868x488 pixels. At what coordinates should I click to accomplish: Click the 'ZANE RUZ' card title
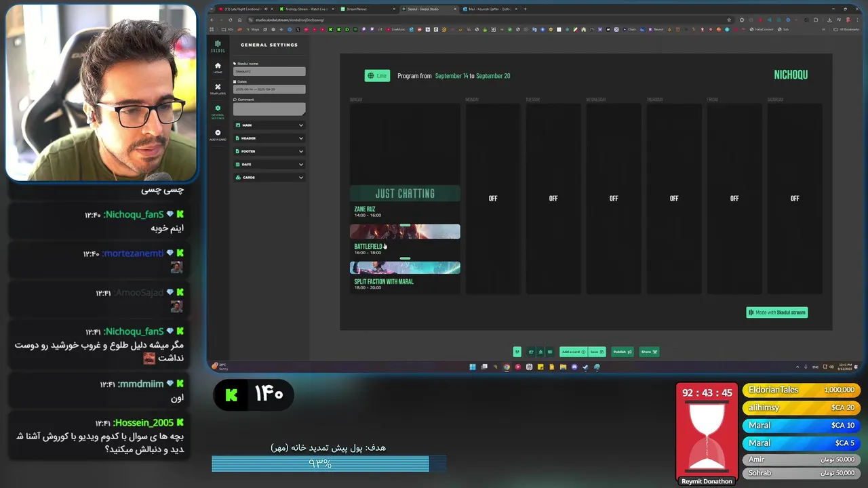point(365,209)
